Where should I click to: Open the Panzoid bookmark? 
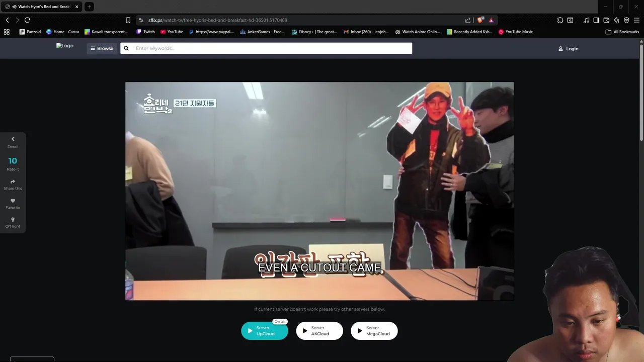(30, 32)
